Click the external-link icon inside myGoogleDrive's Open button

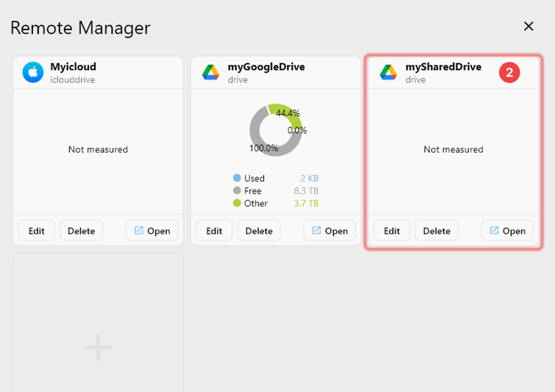coord(316,230)
